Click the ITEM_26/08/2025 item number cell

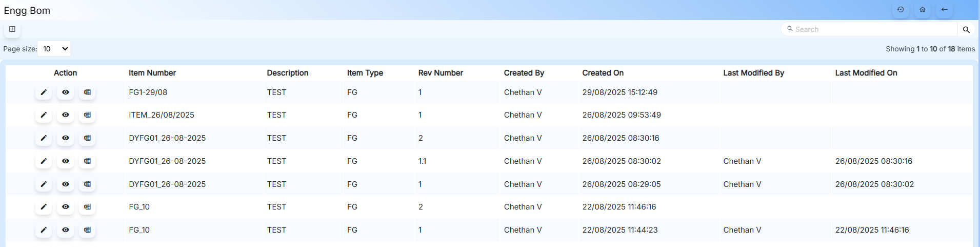[x=162, y=115]
